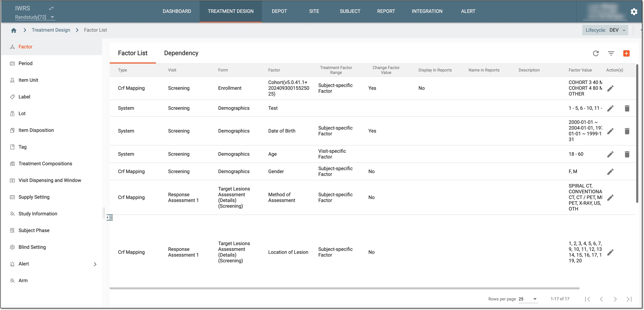The height and width of the screenshot is (310, 644).
Task: Click the switch study arrows icon
Action: 51,8
